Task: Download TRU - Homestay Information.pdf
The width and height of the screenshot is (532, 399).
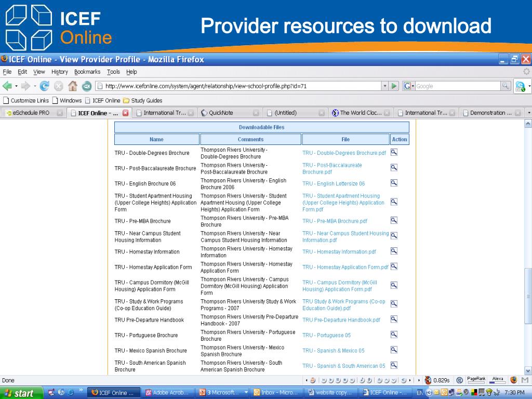Action: [x=339, y=252]
